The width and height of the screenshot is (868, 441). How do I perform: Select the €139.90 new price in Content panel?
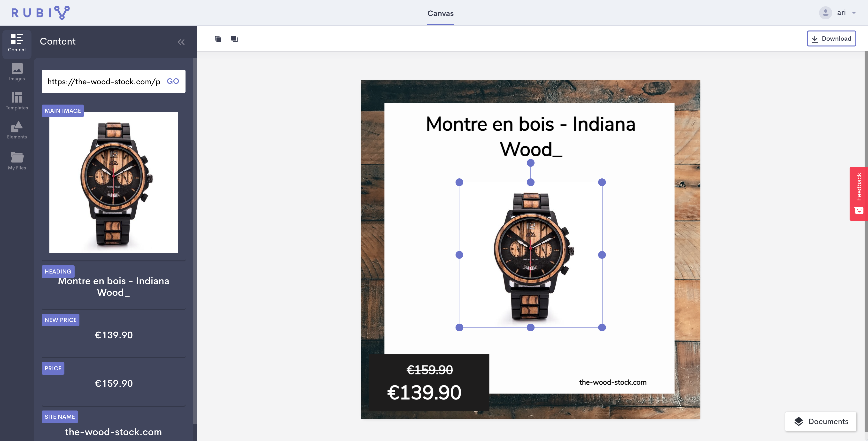pyautogui.click(x=114, y=335)
